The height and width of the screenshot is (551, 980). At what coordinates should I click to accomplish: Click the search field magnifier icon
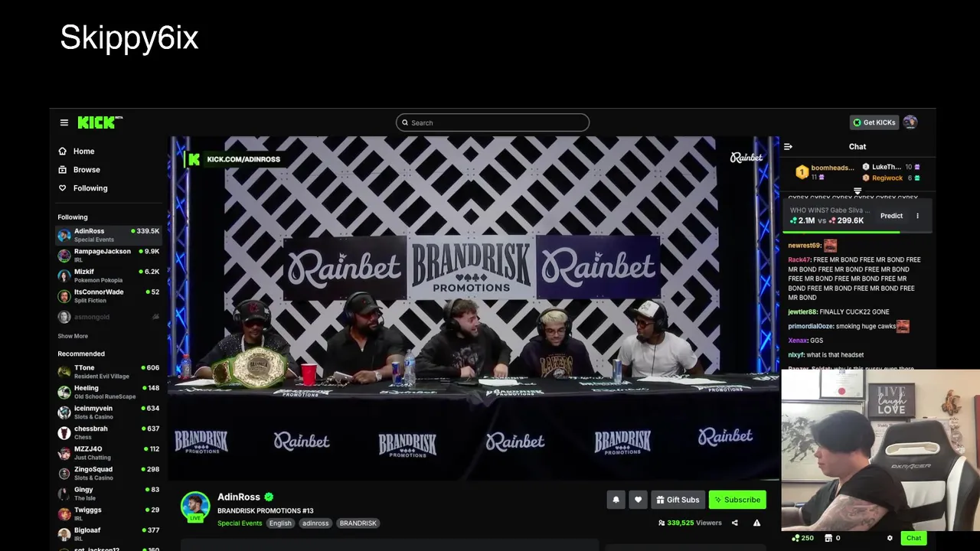click(x=405, y=122)
